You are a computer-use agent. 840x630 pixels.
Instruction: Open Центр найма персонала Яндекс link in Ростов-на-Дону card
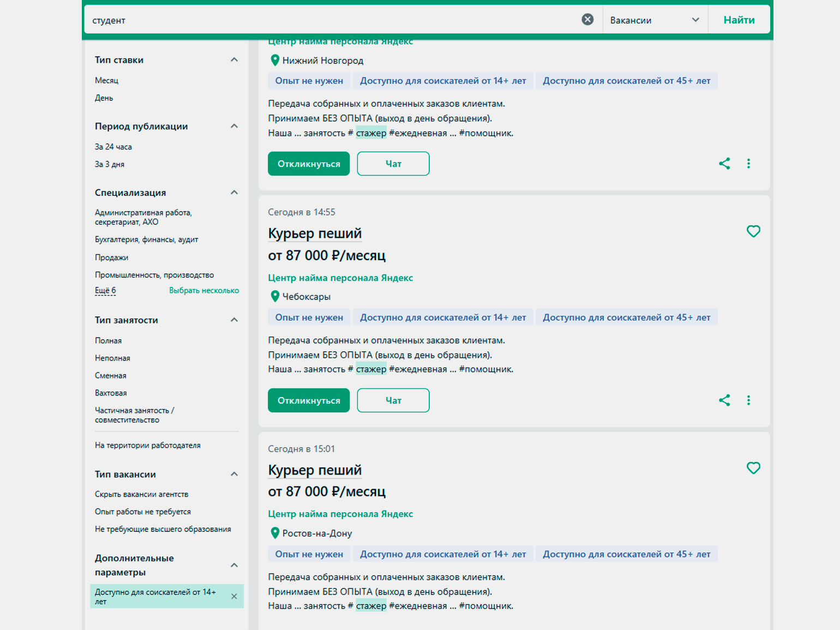[340, 514]
